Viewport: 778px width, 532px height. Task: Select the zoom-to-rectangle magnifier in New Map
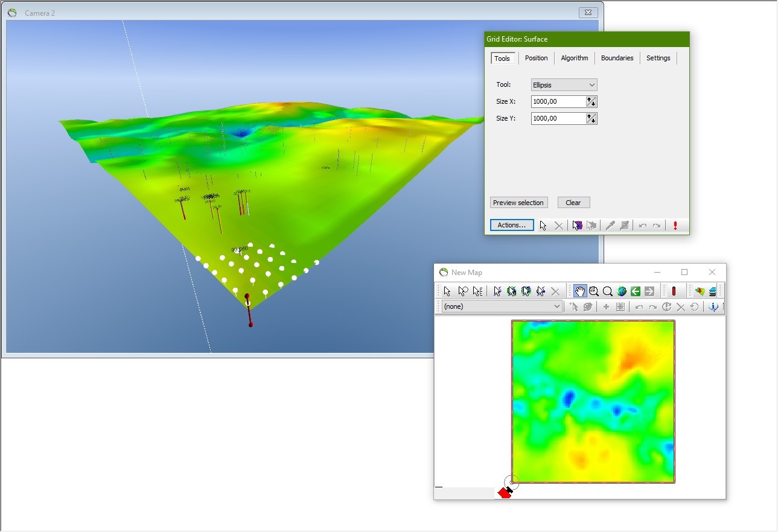point(594,291)
